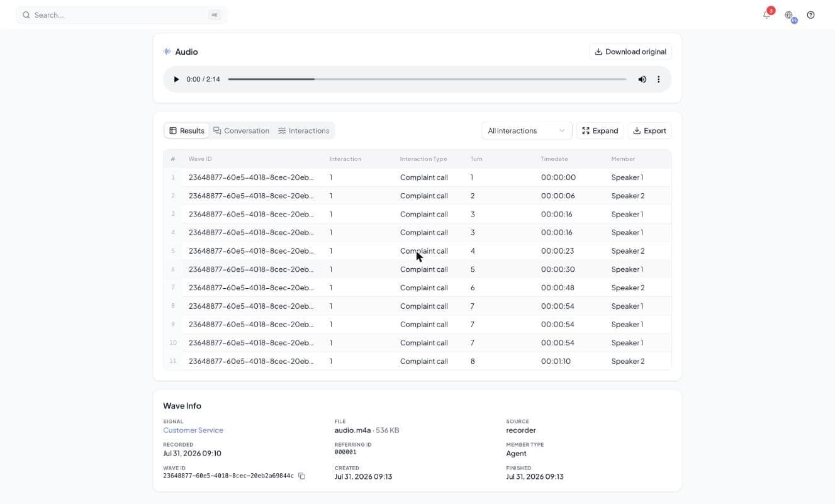Open audio player more options menu
Screen dimensions: 835x504
click(659, 79)
